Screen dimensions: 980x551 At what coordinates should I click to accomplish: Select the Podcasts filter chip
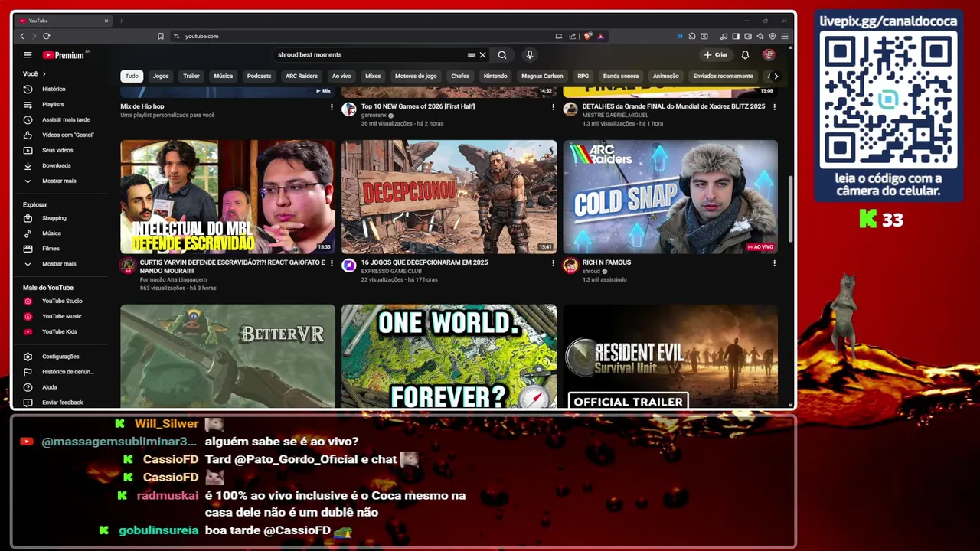[259, 77]
